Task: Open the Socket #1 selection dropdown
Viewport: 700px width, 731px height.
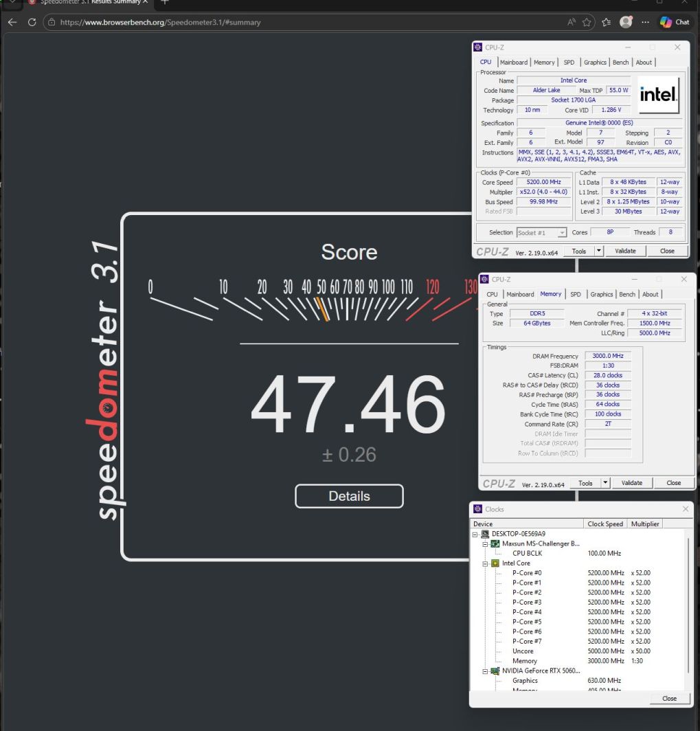Action: pos(541,232)
